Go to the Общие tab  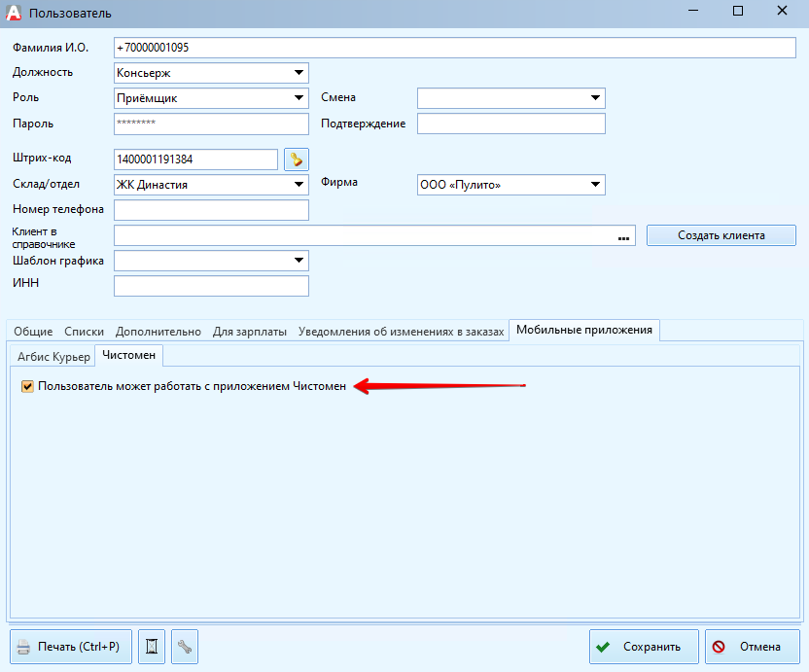pyautogui.click(x=33, y=332)
